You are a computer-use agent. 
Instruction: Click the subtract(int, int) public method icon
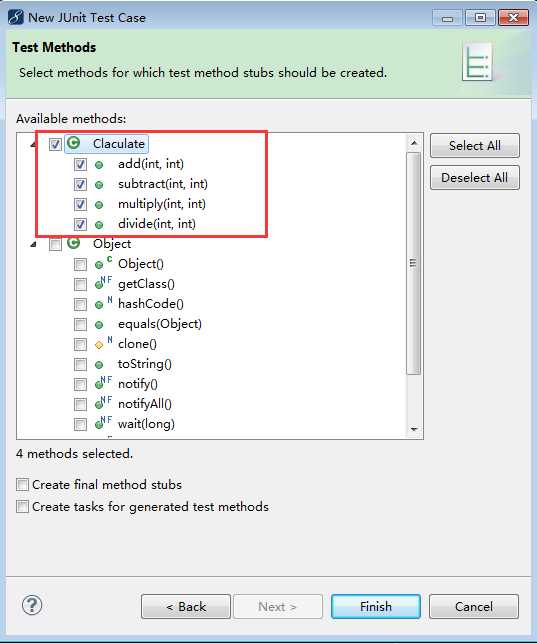tap(99, 185)
